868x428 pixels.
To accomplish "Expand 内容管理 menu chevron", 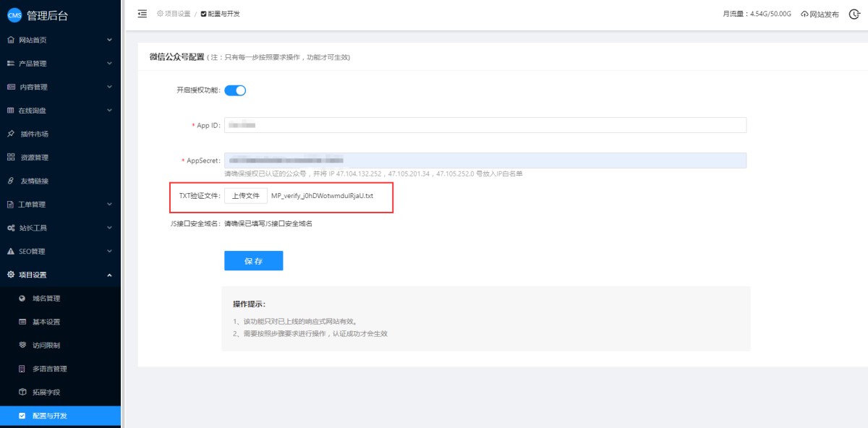I will (109, 87).
